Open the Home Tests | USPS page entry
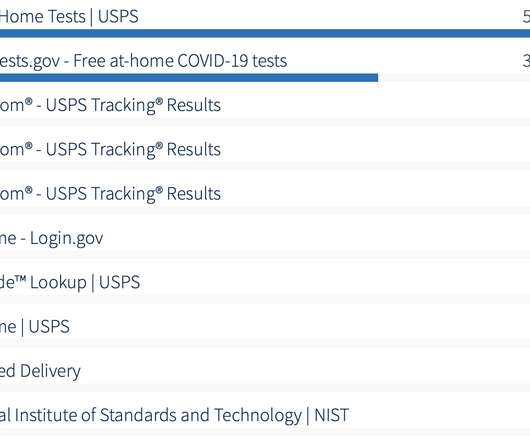The height and width of the screenshot is (442, 530). pyautogui.click(x=69, y=17)
